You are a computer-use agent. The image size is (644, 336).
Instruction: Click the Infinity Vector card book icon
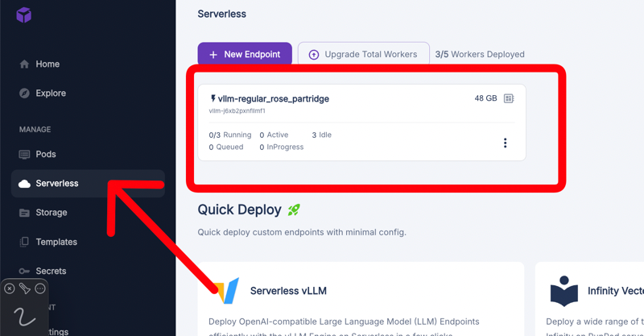[564, 291]
